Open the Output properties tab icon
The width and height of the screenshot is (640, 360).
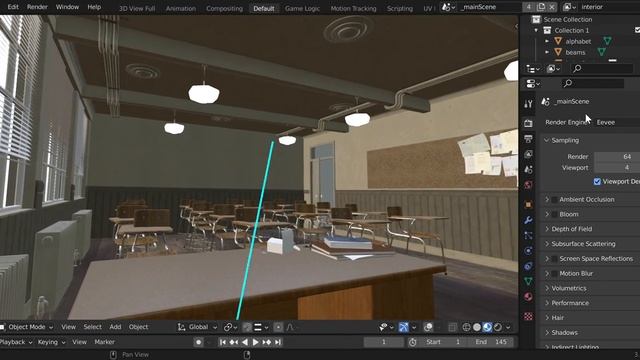click(528, 138)
